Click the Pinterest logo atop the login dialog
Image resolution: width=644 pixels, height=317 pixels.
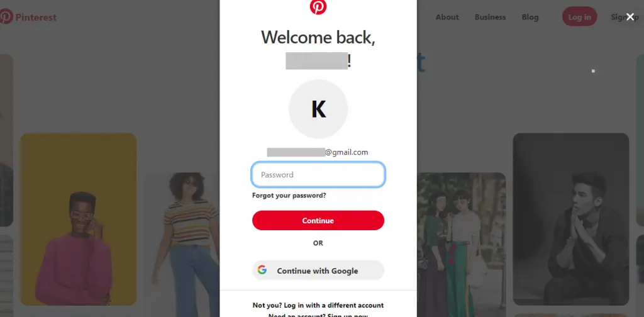point(318,7)
